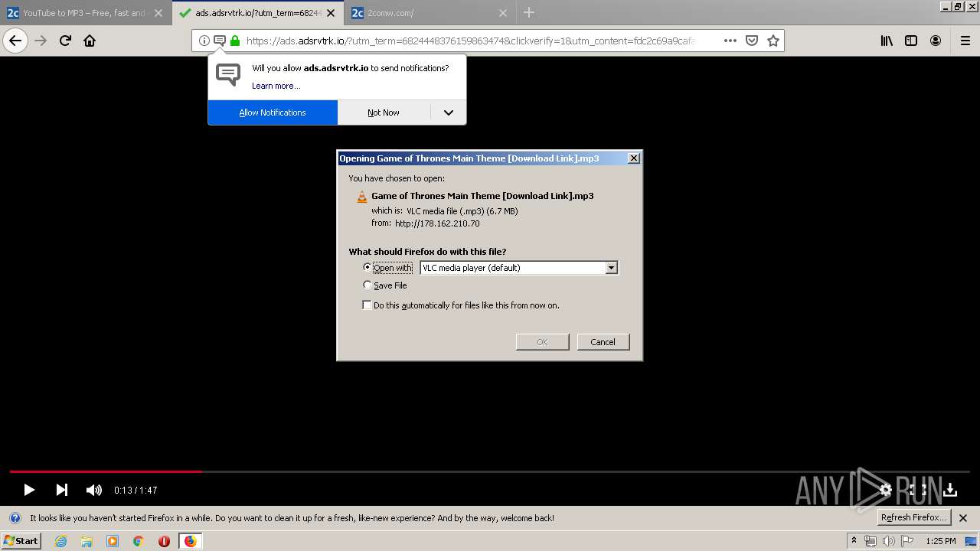The width and height of the screenshot is (980, 551).
Task: Click Allow Notifications button
Action: [273, 112]
